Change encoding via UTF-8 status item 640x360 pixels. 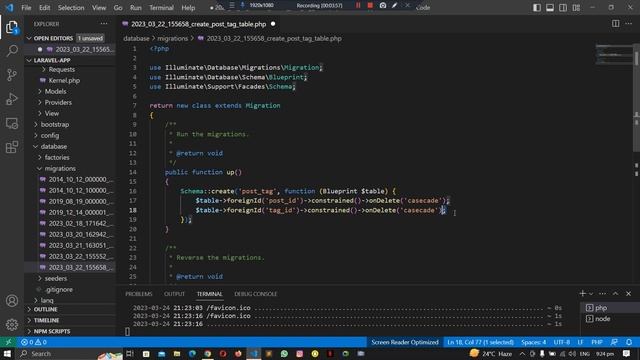562,342
